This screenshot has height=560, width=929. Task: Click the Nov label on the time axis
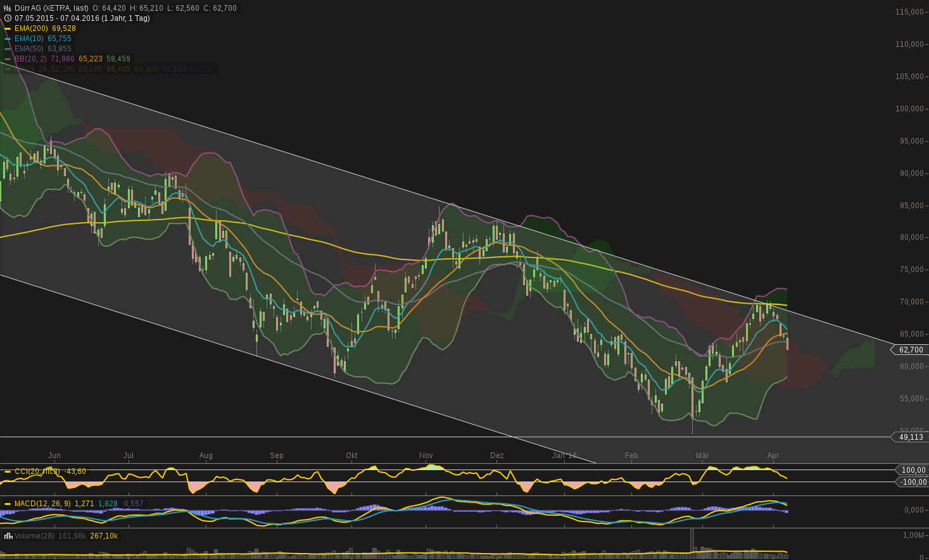pyautogui.click(x=426, y=456)
